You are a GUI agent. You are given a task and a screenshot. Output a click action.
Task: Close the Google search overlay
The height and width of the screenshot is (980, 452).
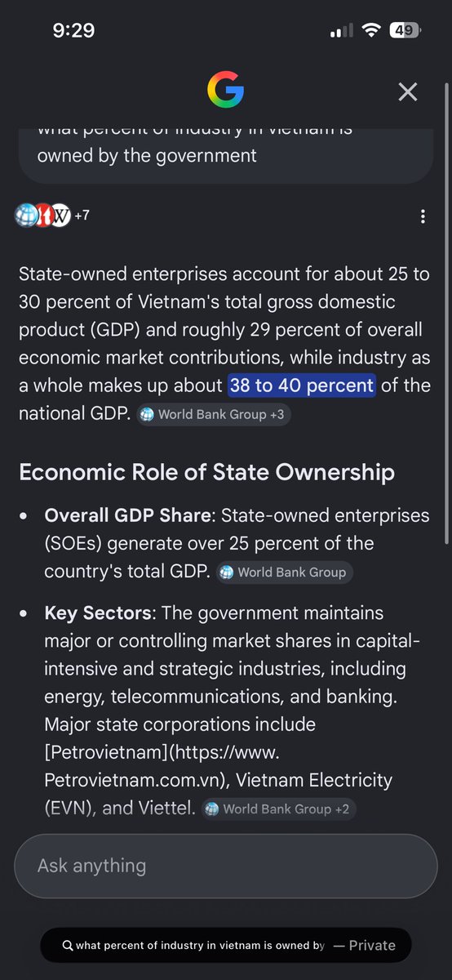408,91
